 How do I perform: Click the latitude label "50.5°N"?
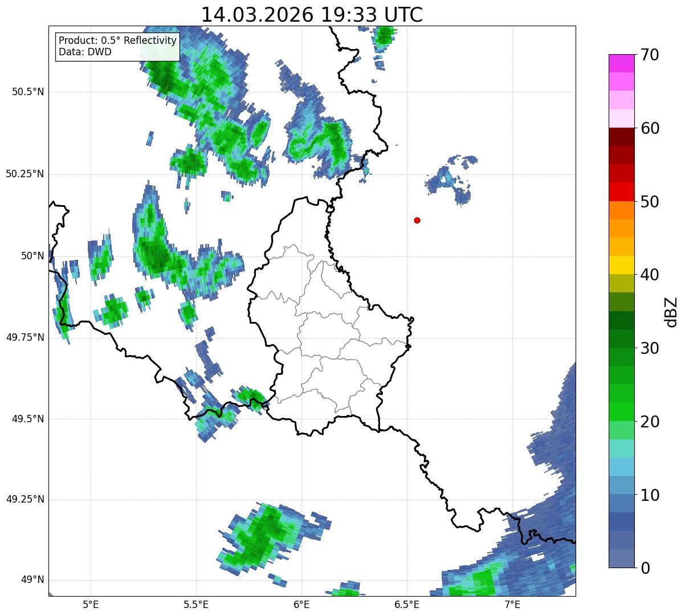pyautogui.click(x=28, y=92)
